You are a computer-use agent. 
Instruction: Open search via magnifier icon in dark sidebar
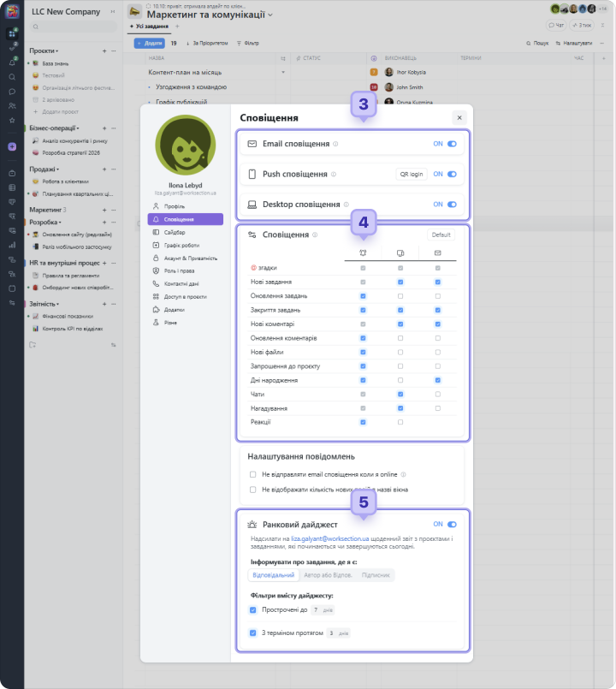(x=12, y=77)
